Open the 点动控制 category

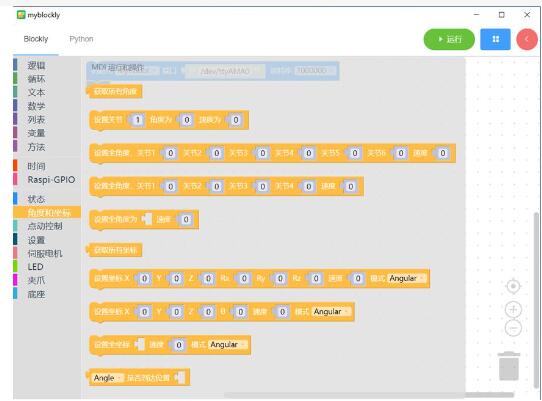tap(45, 226)
